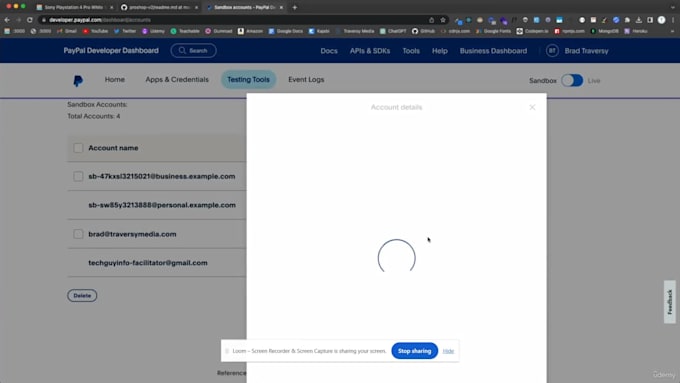Check the brad@traversymedia.com account checkbox
This screenshot has height=383, width=680.
pos(78,234)
